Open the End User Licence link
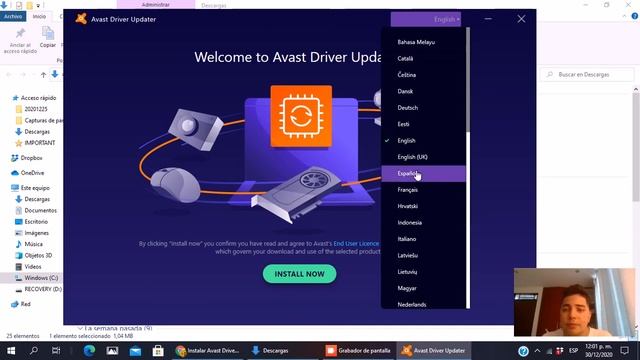This screenshot has width=640, height=360. [356, 244]
